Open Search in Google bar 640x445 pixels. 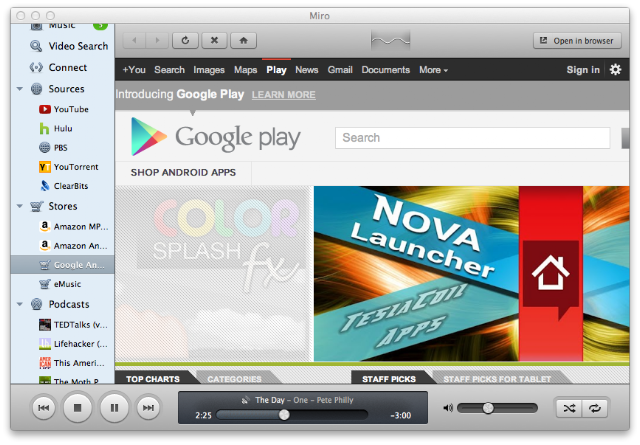(169, 70)
